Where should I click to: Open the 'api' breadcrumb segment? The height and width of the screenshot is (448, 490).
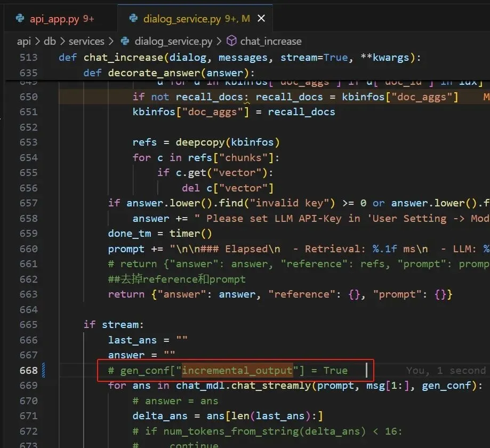pyautogui.click(x=24, y=41)
